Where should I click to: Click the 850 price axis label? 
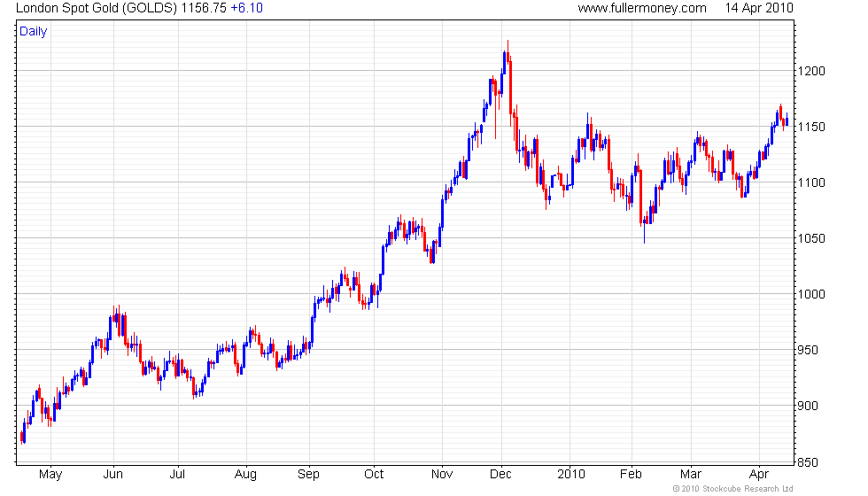(x=808, y=462)
